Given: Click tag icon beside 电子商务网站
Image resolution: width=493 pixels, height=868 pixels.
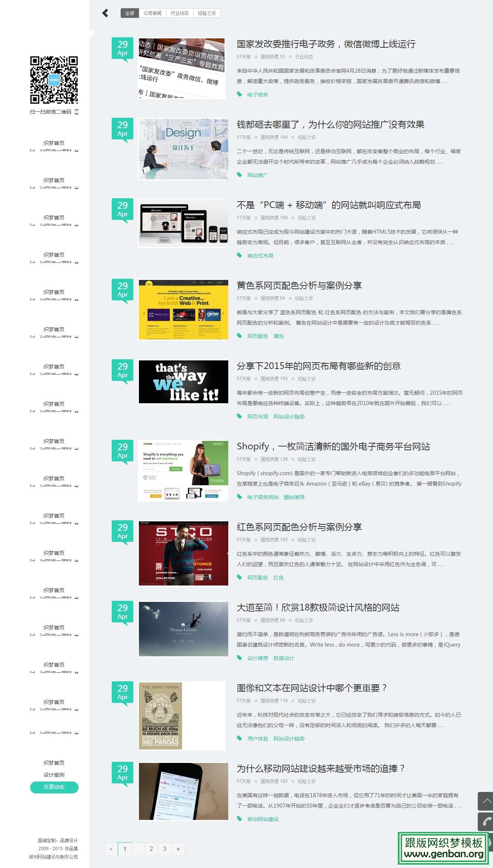Looking at the screenshot, I should (239, 497).
